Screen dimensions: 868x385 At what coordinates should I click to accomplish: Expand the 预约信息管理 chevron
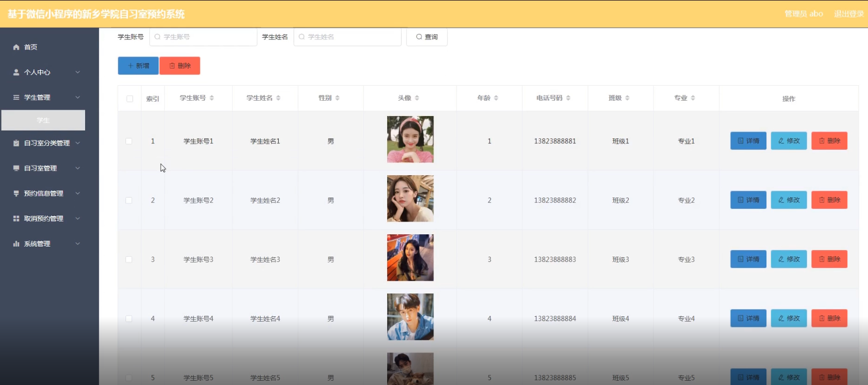78,193
